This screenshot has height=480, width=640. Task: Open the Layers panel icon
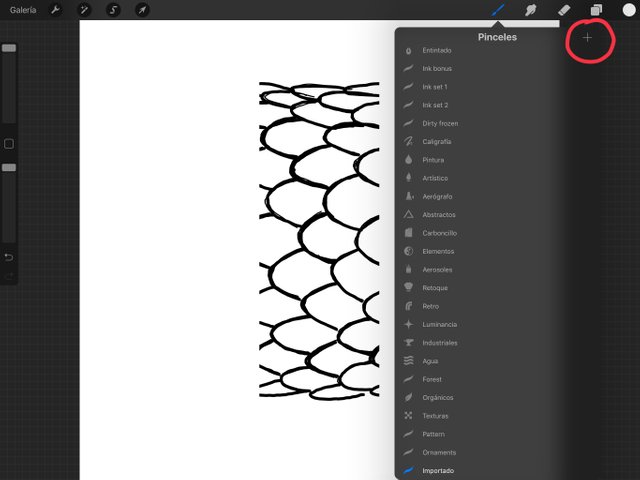pyautogui.click(x=596, y=10)
